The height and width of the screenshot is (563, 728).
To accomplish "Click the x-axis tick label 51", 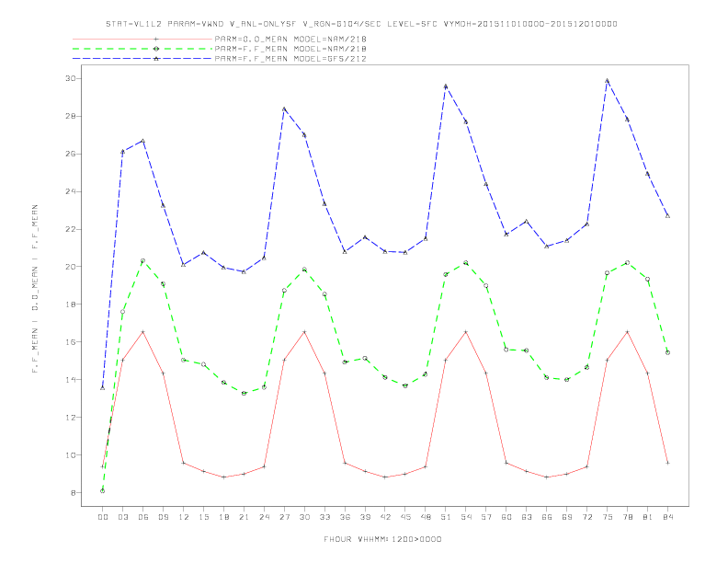I will click(x=446, y=517).
